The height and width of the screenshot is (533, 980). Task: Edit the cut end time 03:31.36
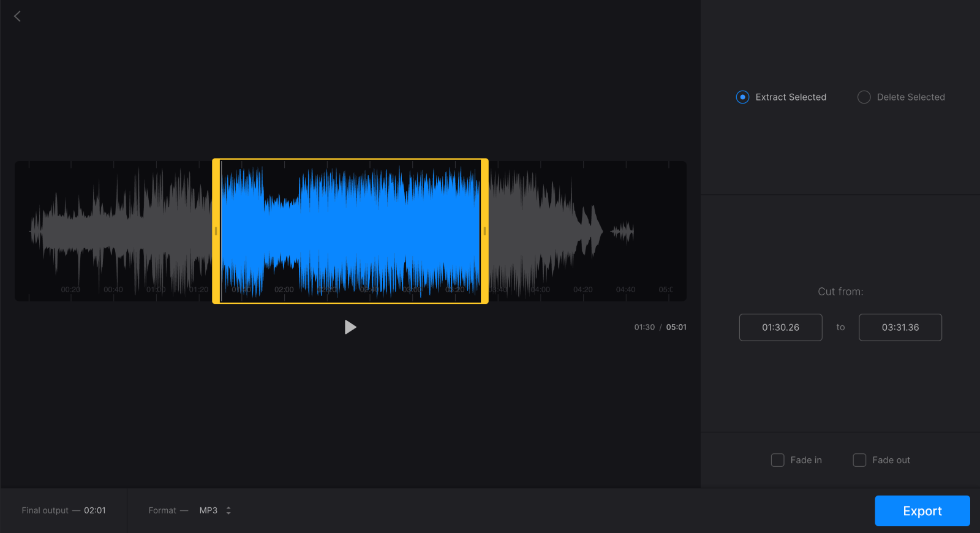900,327
